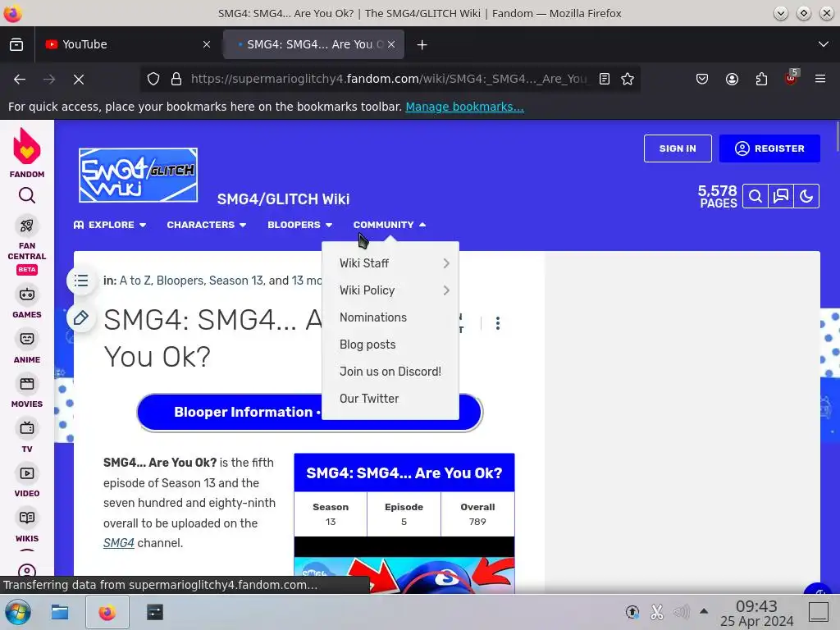Screen dimensions: 840x630
Task: Open the Wikis book icon
Action: [27, 518]
